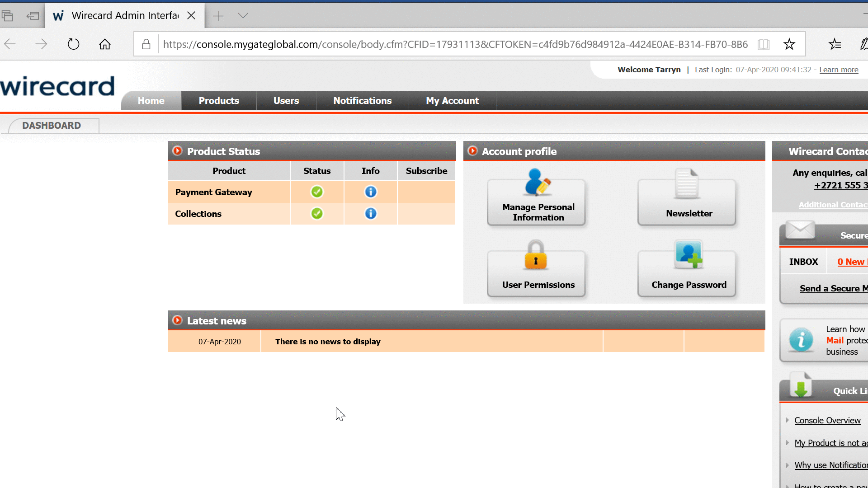Open the My Product is not active link
This screenshot has width=868, height=488.
pos(831,443)
